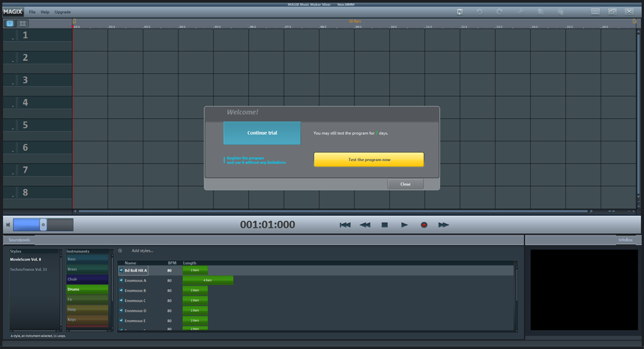Select the Keys instrument

87,319
